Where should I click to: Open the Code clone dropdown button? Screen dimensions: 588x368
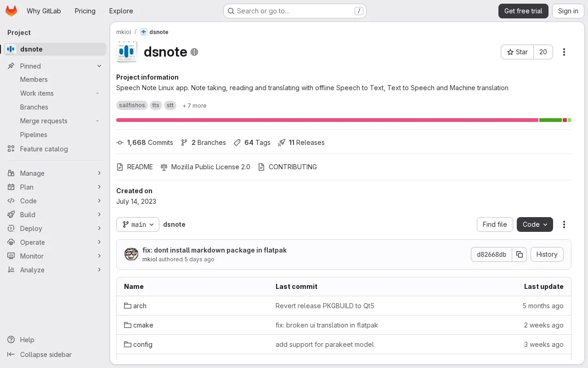(x=535, y=224)
